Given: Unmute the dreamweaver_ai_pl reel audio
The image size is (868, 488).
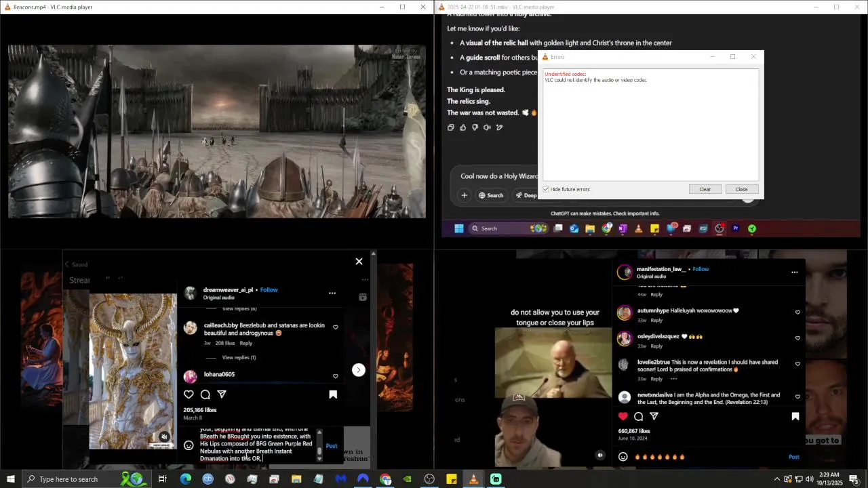Looking at the screenshot, I should 164,437.
